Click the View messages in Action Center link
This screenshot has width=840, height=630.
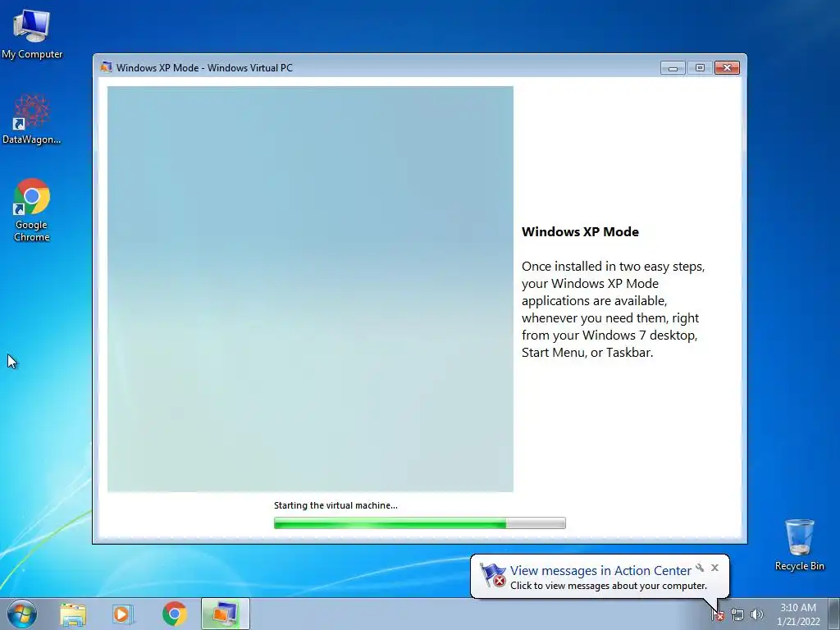click(x=600, y=571)
